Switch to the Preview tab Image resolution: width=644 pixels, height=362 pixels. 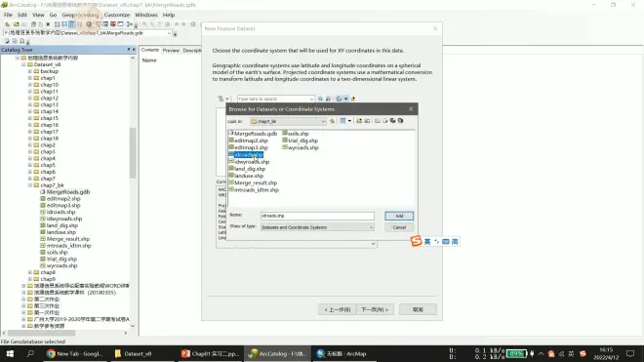pos(171,50)
